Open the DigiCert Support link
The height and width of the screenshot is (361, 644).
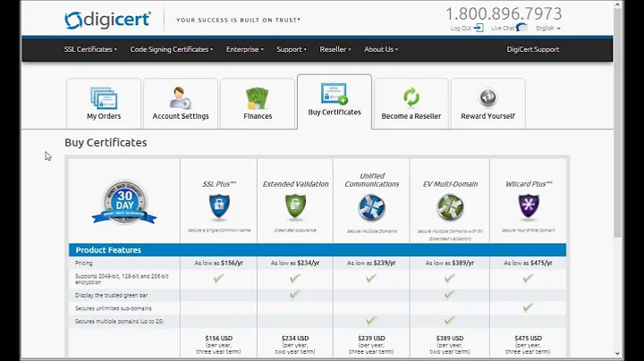[533, 49]
